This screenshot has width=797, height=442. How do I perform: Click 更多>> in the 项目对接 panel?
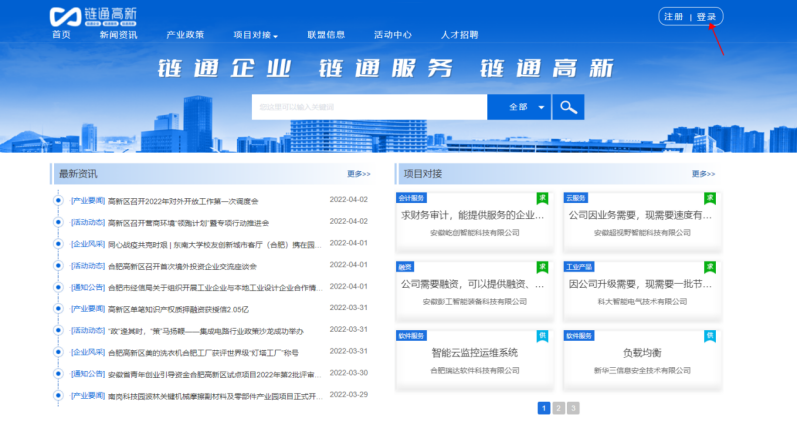point(703,174)
